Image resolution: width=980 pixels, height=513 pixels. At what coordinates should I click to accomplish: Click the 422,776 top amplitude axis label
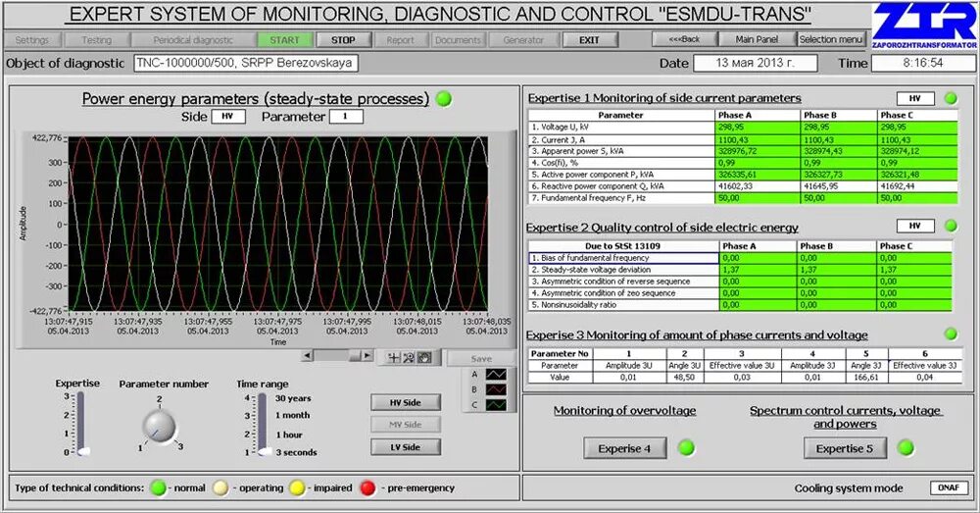(47, 137)
